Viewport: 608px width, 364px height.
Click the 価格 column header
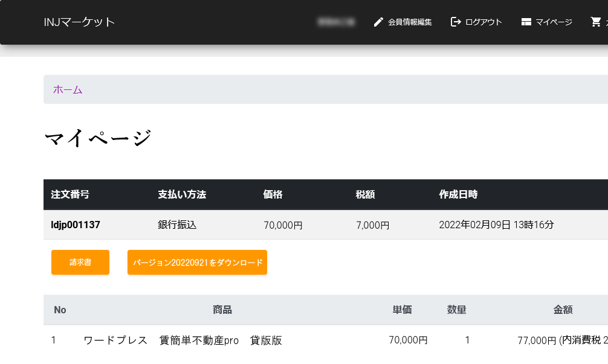click(273, 195)
